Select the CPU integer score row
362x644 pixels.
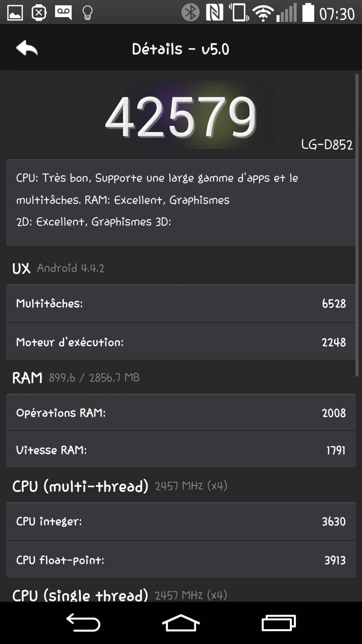(x=181, y=521)
